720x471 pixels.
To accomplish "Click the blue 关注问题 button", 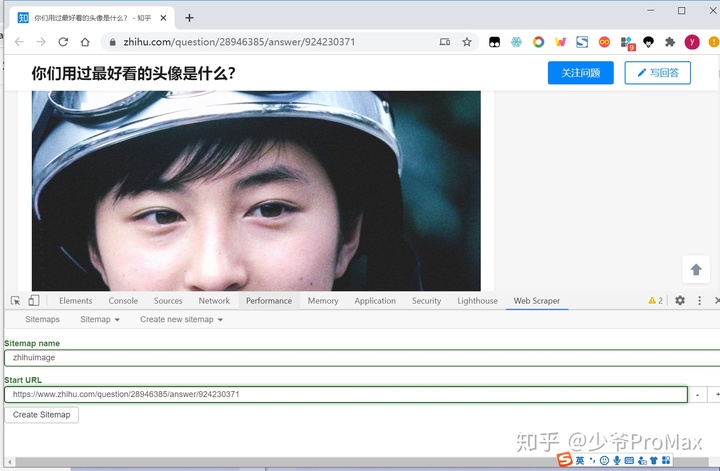I will [x=580, y=73].
